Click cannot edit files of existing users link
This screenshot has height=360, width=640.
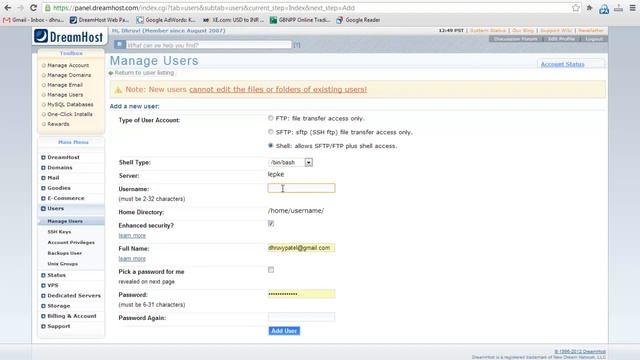[x=278, y=89]
